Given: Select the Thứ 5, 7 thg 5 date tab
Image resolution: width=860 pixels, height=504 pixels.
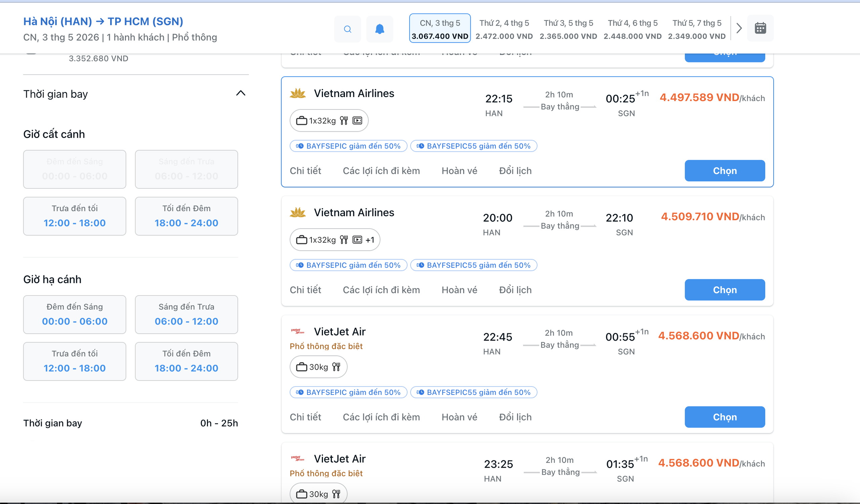Looking at the screenshot, I should pos(697,29).
